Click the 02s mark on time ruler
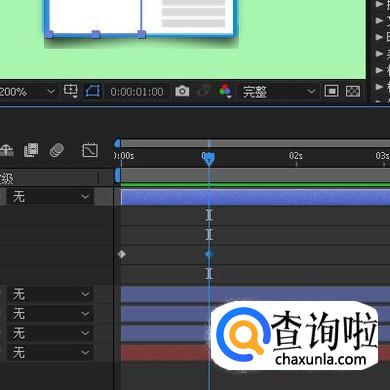This screenshot has height=390, width=390. click(296, 156)
